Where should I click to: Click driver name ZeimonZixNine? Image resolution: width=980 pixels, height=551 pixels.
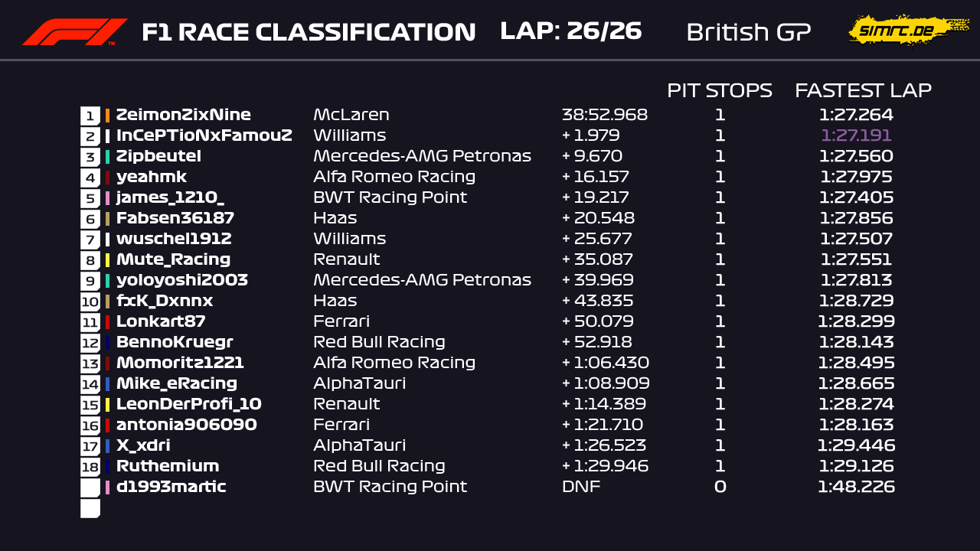184,115
